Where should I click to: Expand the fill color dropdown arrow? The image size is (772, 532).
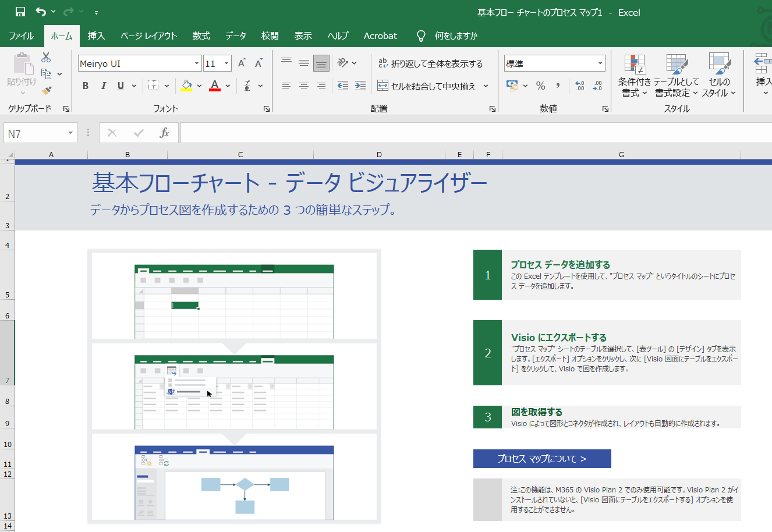click(199, 86)
